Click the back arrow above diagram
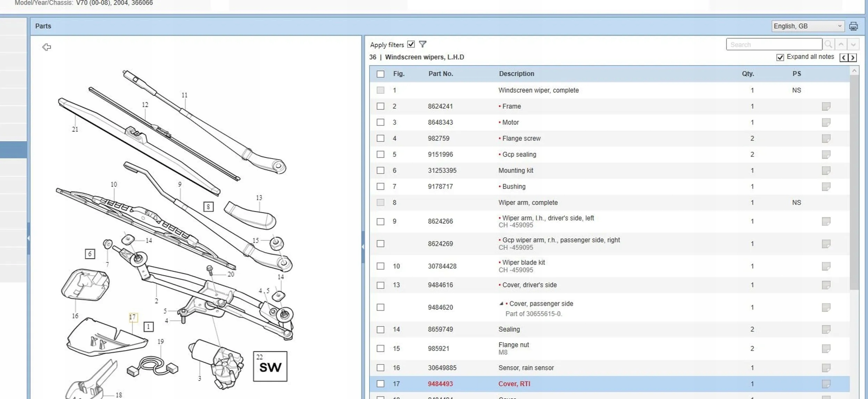Screen dimensions: 868x399 pyautogui.click(x=47, y=47)
